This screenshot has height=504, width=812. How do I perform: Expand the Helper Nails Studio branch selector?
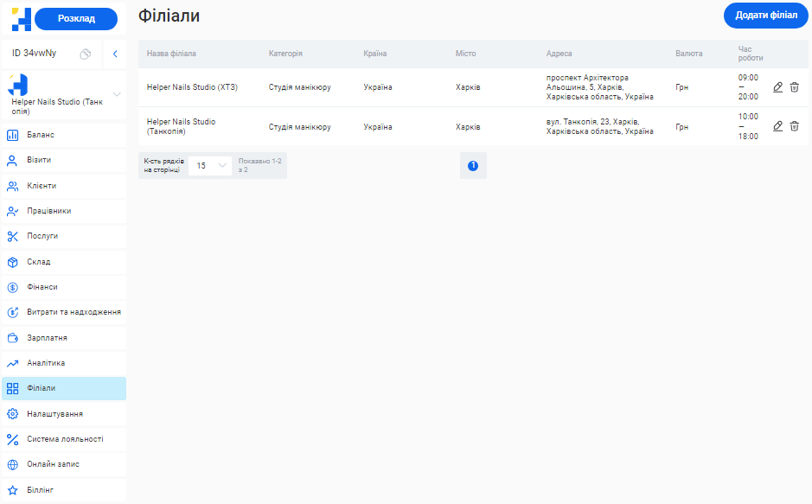pos(117,93)
